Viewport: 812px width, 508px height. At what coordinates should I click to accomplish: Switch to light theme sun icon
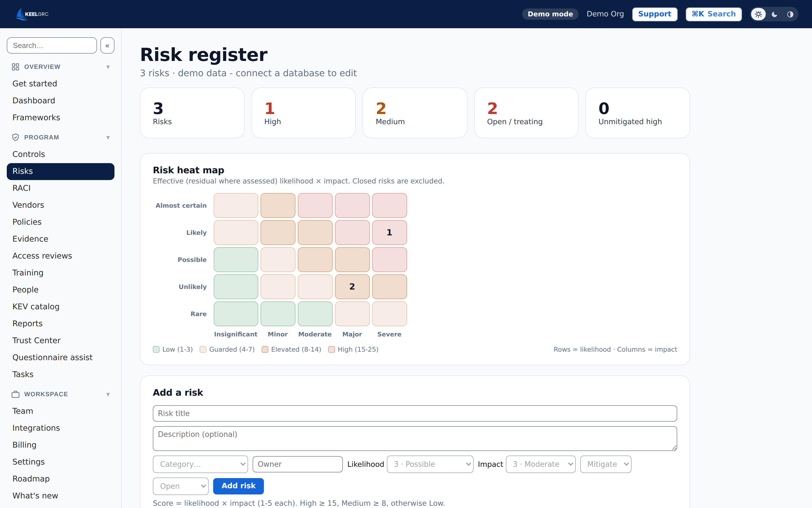coord(758,14)
